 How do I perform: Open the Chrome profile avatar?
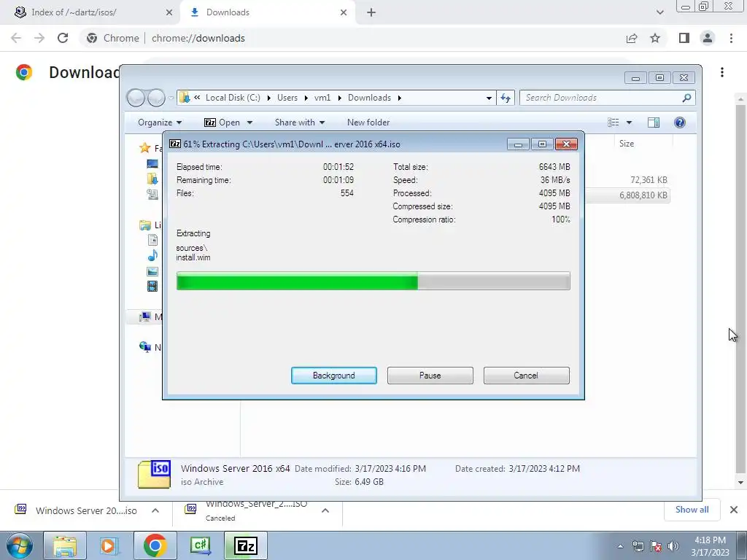pos(708,38)
